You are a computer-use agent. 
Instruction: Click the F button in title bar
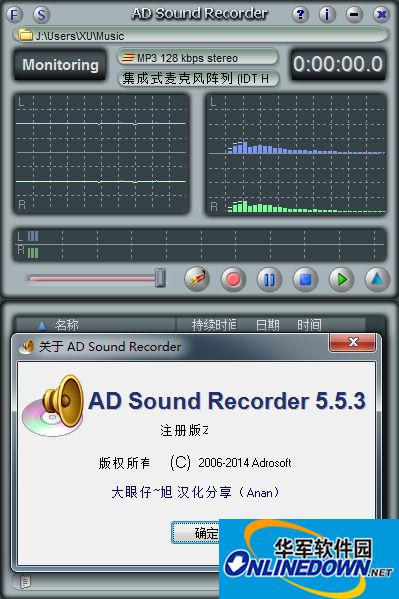pyautogui.click(x=15, y=15)
